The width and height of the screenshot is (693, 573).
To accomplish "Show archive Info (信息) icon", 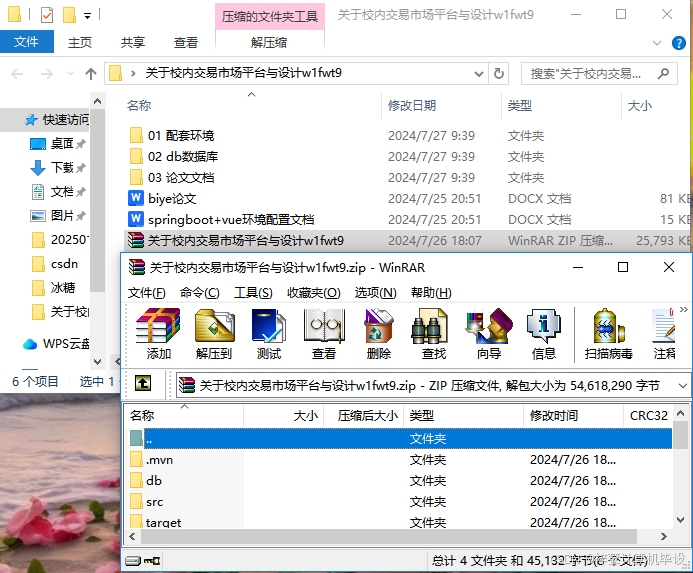I will [544, 334].
